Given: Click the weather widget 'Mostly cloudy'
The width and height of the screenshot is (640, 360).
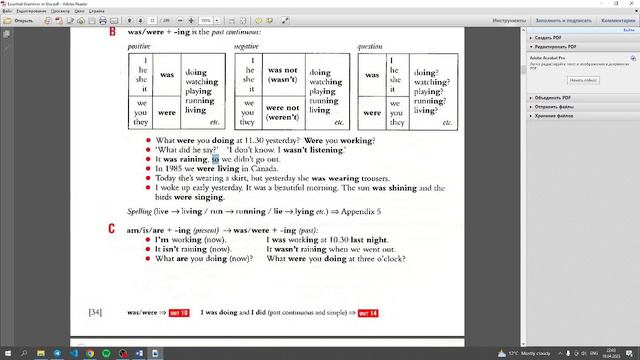Looking at the screenshot, I should tap(524, 353).
